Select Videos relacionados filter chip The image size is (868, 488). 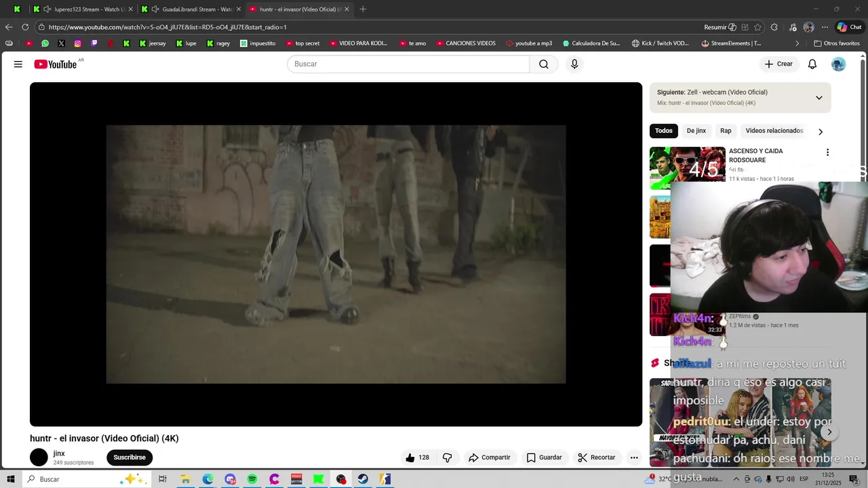pos(774,131)
